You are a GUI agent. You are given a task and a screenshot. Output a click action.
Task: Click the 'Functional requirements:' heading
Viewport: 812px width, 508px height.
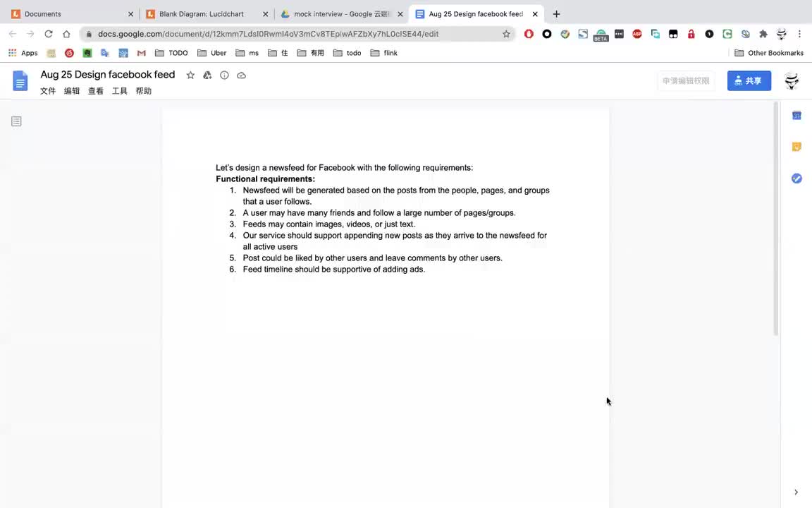[x=265, y=179]
